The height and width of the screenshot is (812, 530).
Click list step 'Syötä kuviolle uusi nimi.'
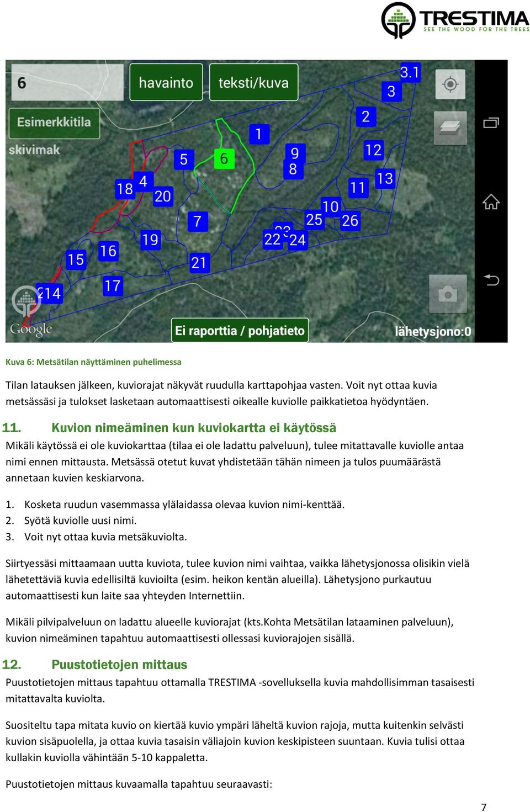pyautogui.click(x=81, y=521)
